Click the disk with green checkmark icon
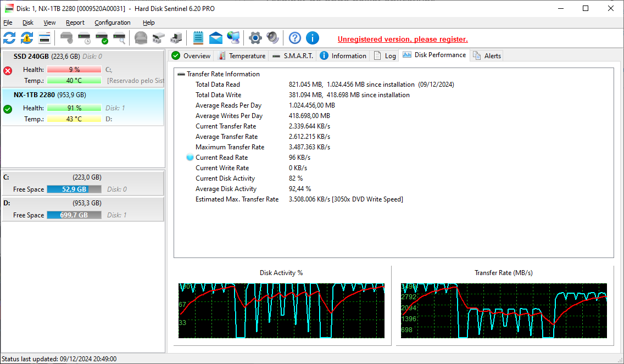The height and width of the screenshot is (364, 624). [x=102, y=38]
